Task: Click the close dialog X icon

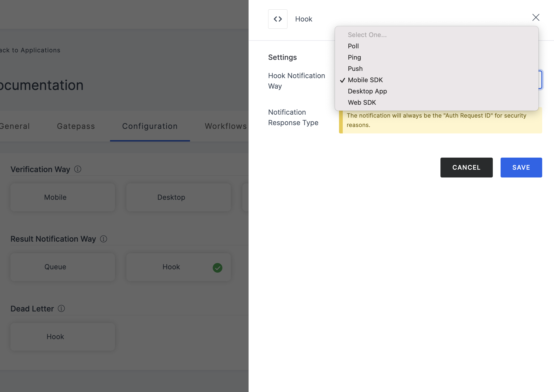Action: click(x=536, y=17)
